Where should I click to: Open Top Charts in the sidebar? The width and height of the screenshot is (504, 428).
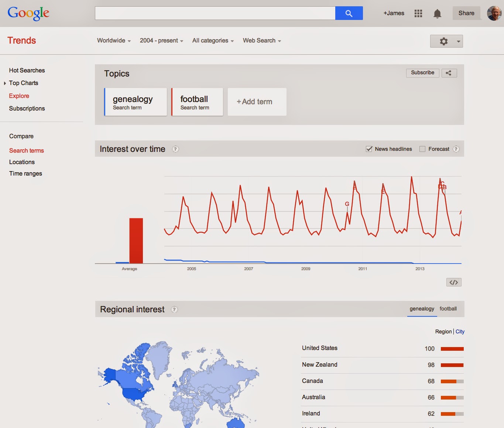click(x=24, y=83)
